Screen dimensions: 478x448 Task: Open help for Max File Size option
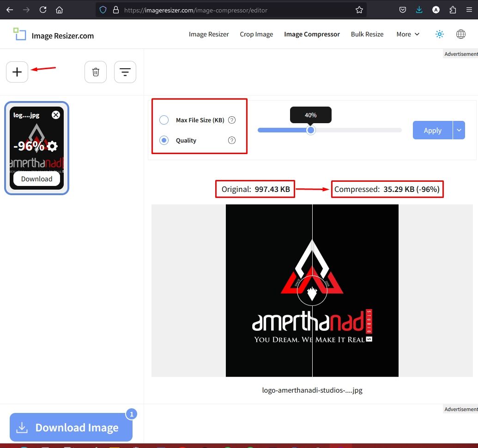(x=232, y=120)
